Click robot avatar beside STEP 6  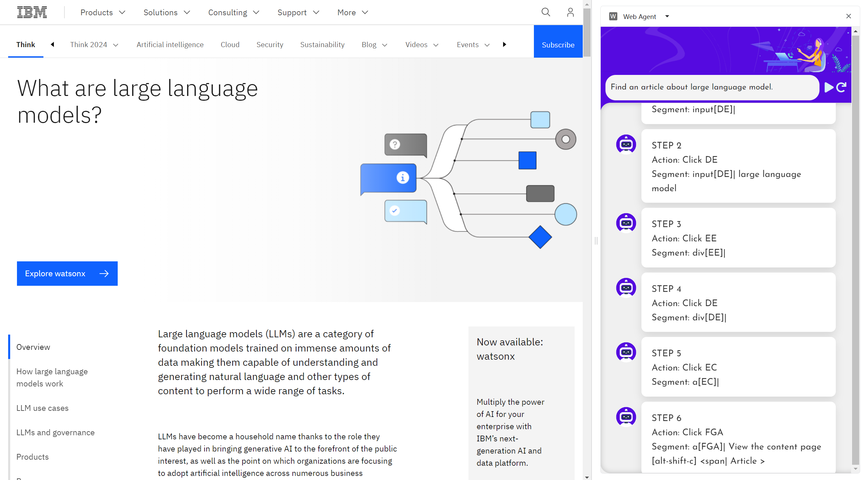point(626,417)
